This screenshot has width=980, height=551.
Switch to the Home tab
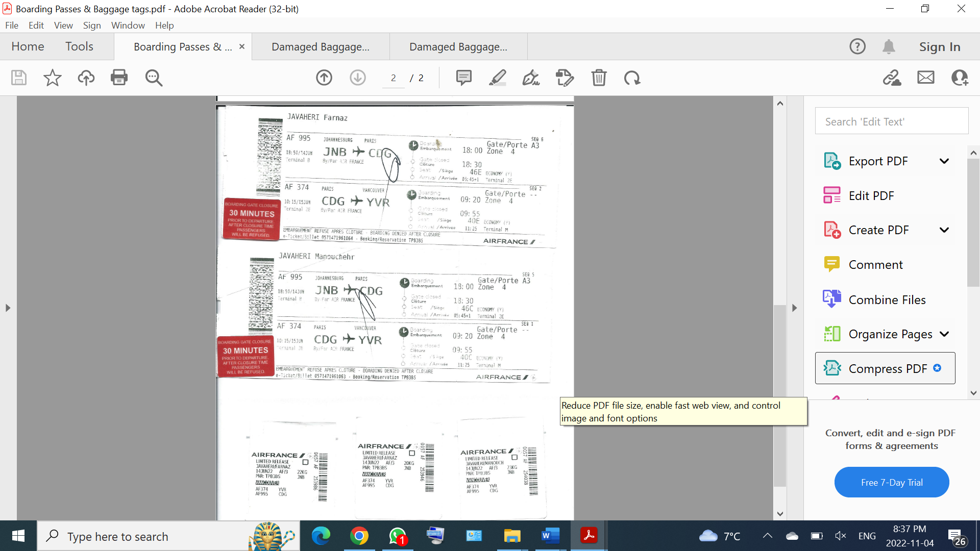(x=27, y=46)
